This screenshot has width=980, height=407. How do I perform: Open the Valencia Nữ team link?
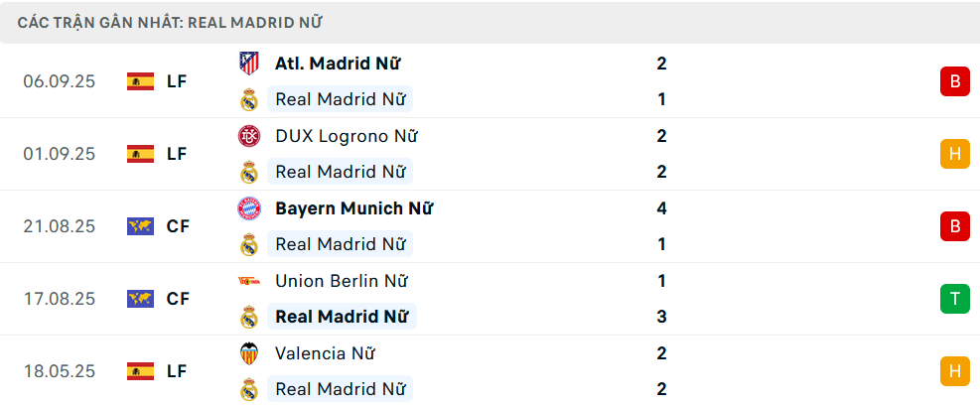pyautogui.click(x=325, y=353)
